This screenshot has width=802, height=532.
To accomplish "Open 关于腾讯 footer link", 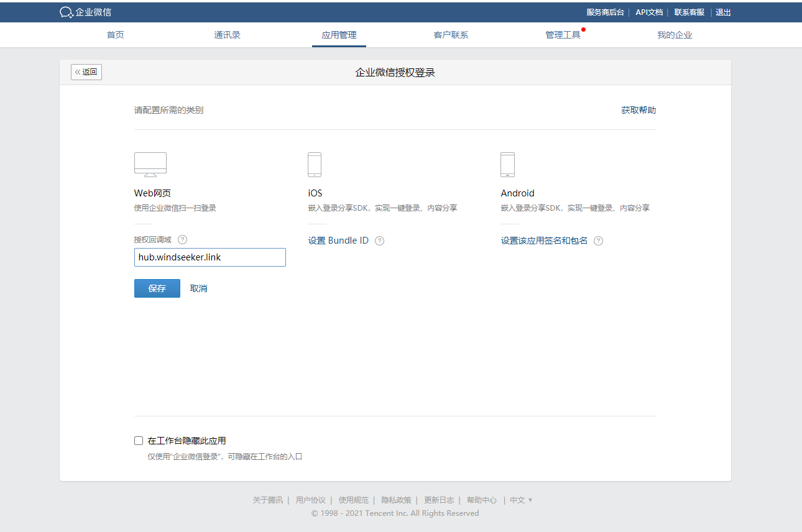I will (x=267, y=500).
